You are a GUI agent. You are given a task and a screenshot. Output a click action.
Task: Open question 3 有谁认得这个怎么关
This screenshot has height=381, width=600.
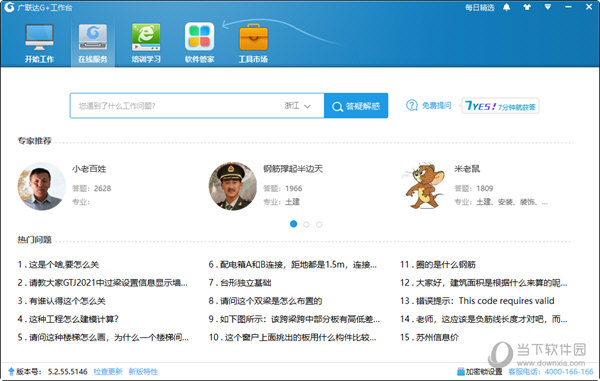pyautogui.click(x=61, y=301)
